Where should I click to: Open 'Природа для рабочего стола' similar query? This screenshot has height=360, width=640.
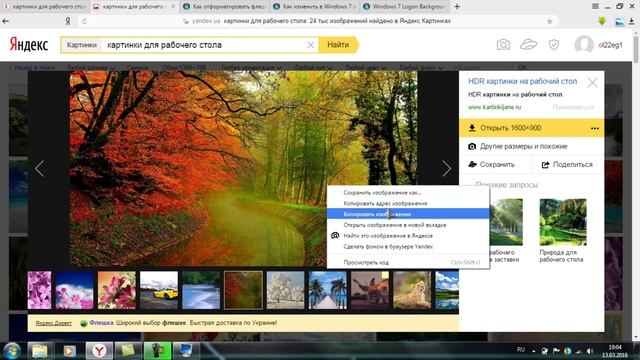tap(562, 231)
